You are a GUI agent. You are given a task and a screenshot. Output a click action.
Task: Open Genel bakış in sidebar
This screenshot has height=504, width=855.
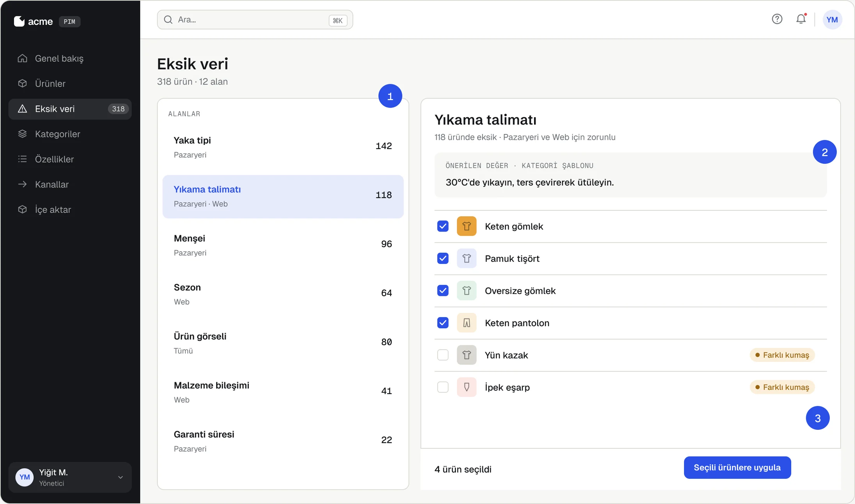[70, 58]
